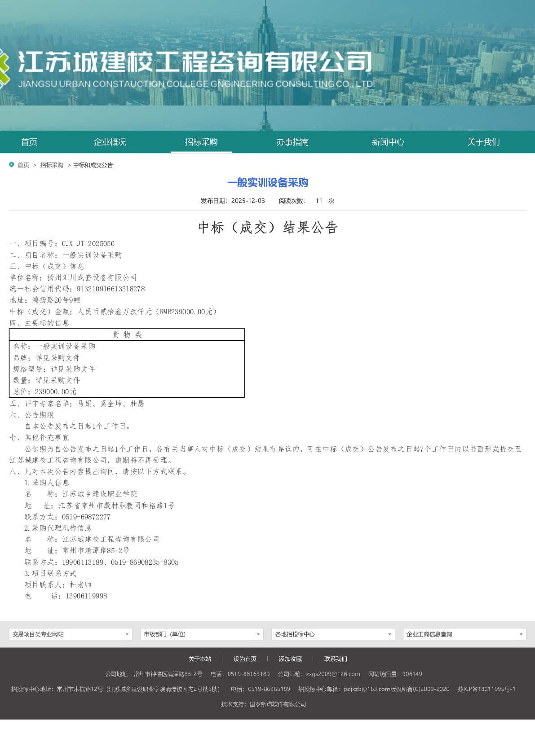Click the 招标采购 breadcrumb link
This screenshot has width=535, height=756.
point(52,165)
